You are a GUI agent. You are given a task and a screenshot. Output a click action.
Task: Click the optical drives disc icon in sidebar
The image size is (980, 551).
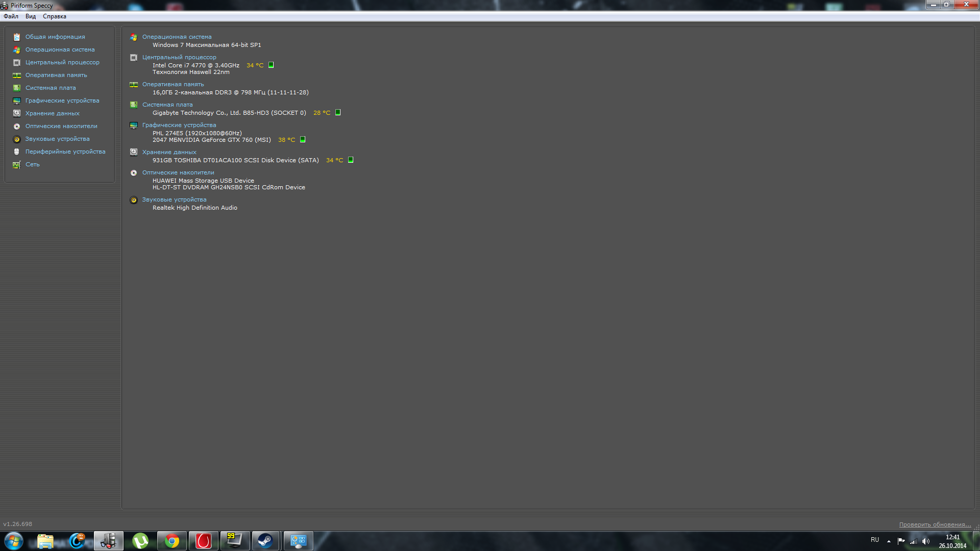click(17, 126)
